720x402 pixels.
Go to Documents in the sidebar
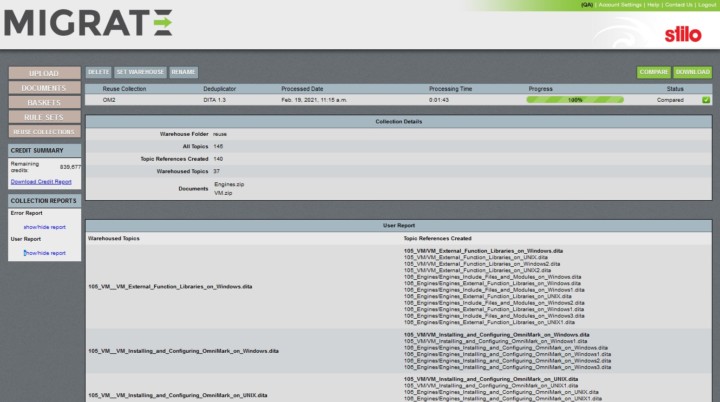point(43,88)
